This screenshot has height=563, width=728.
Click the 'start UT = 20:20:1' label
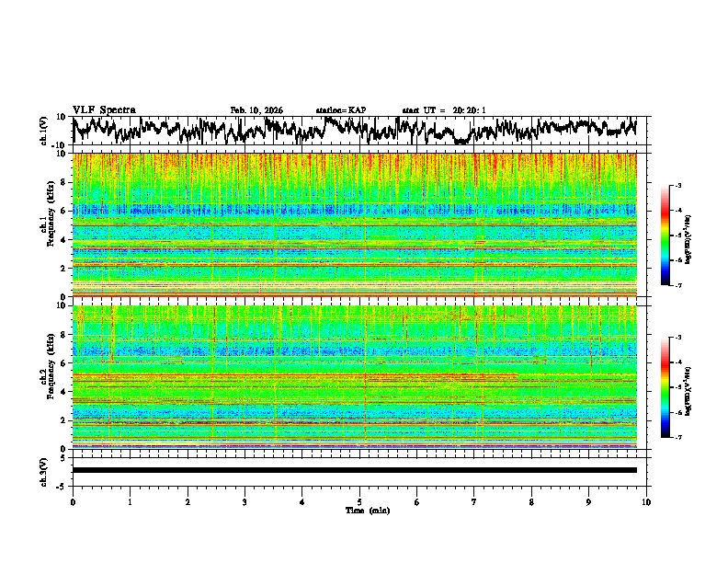(x=444, y=110)
